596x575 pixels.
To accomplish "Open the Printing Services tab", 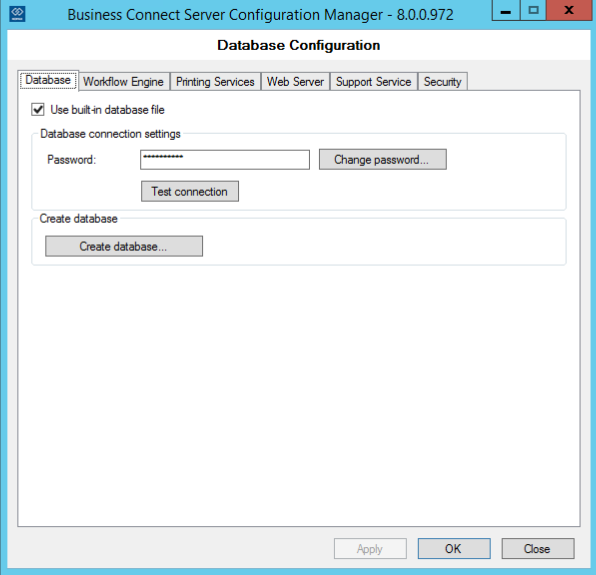I will pyautogui.click(x=215, y=82).
